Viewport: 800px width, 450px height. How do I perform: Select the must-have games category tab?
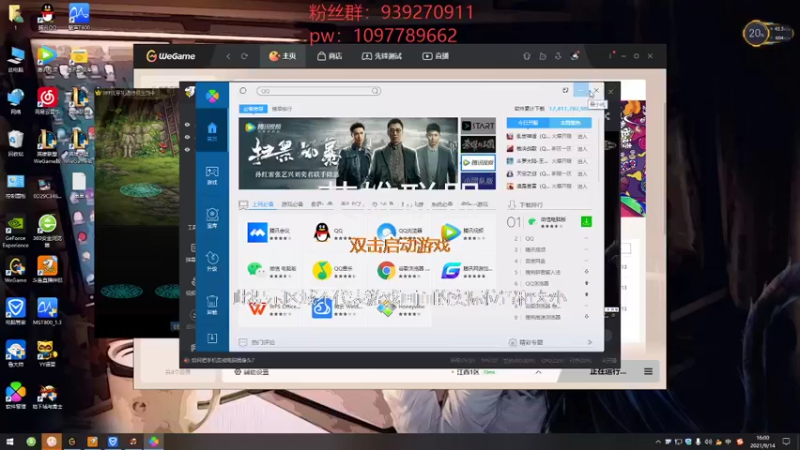292,204
